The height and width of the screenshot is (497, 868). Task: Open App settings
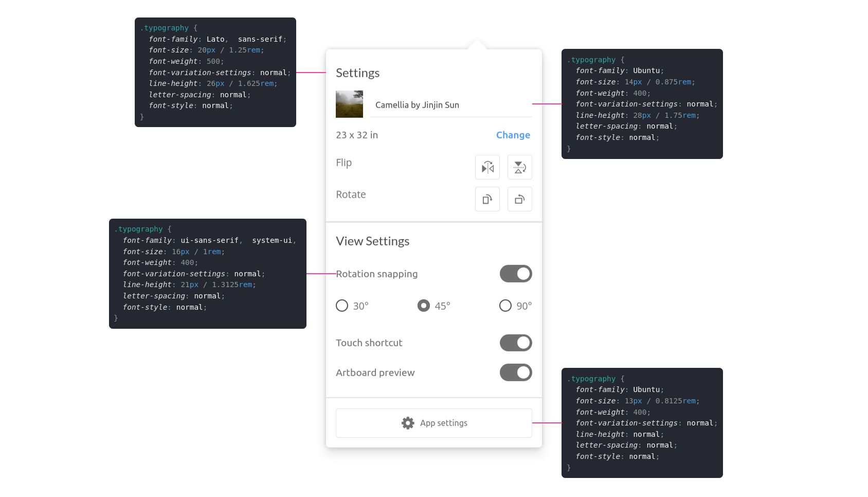point(433,423)
